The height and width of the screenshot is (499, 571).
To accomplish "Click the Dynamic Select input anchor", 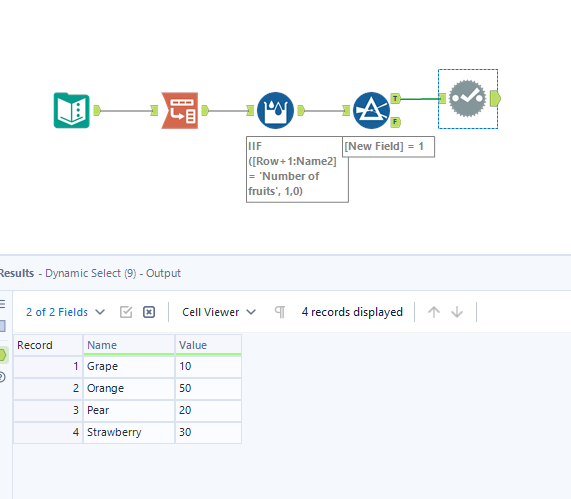I will [x=442, y=99].
